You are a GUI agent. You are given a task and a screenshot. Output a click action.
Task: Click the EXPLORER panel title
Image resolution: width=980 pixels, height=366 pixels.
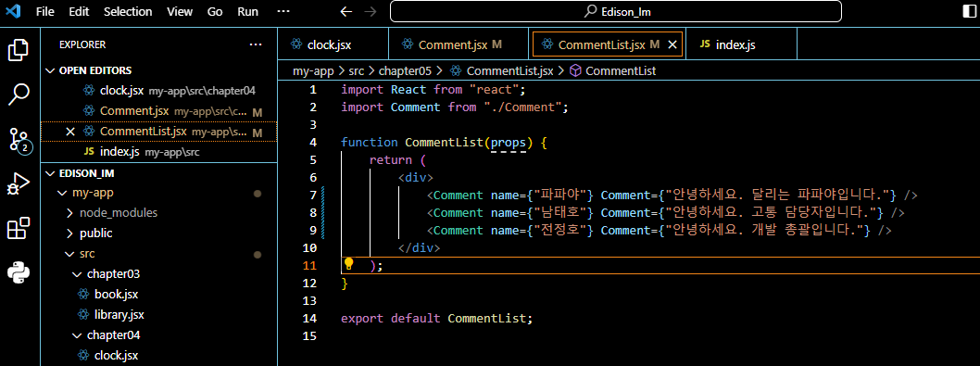click(x=82, y=44)
